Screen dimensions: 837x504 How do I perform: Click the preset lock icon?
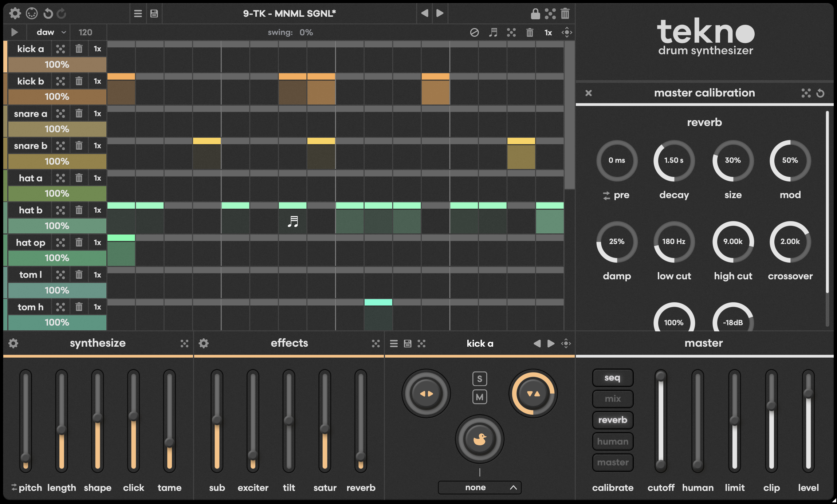(535, 14)
